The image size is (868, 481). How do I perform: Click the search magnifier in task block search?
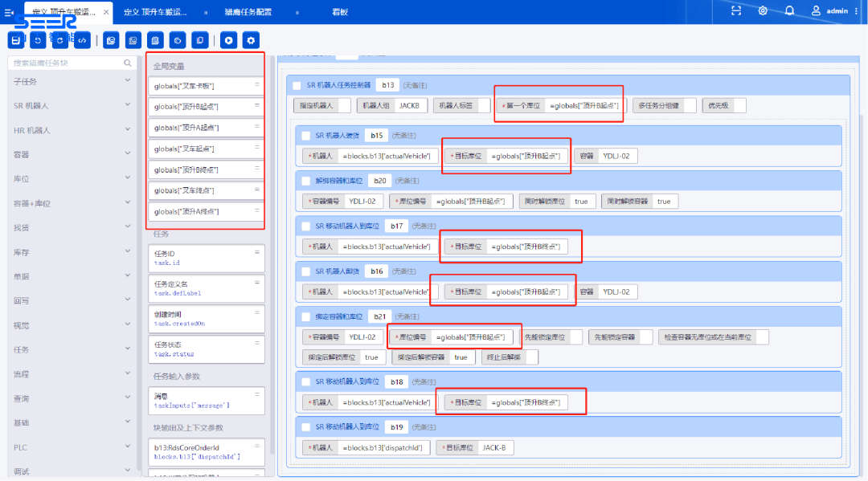(128, 63)
